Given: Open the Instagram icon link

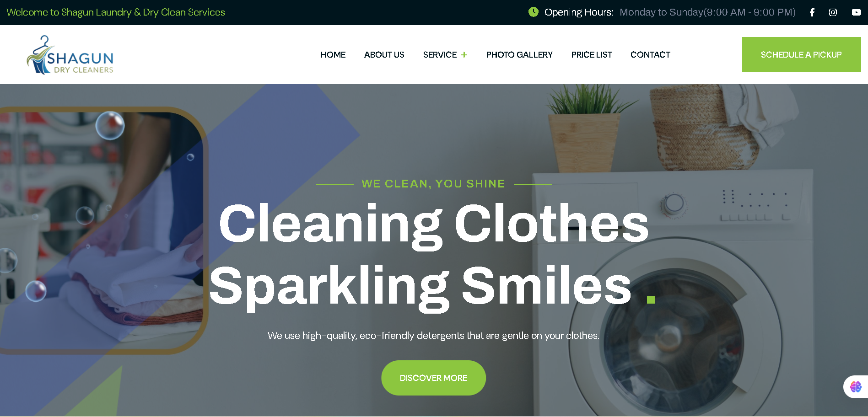Looking at the screenshot, I should click(833, 12).
